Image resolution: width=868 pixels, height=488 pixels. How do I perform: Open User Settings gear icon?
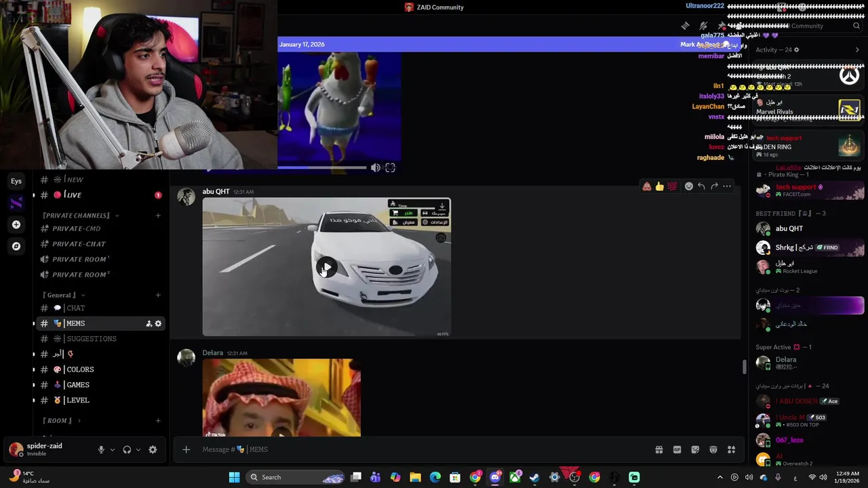click(153, 449)
